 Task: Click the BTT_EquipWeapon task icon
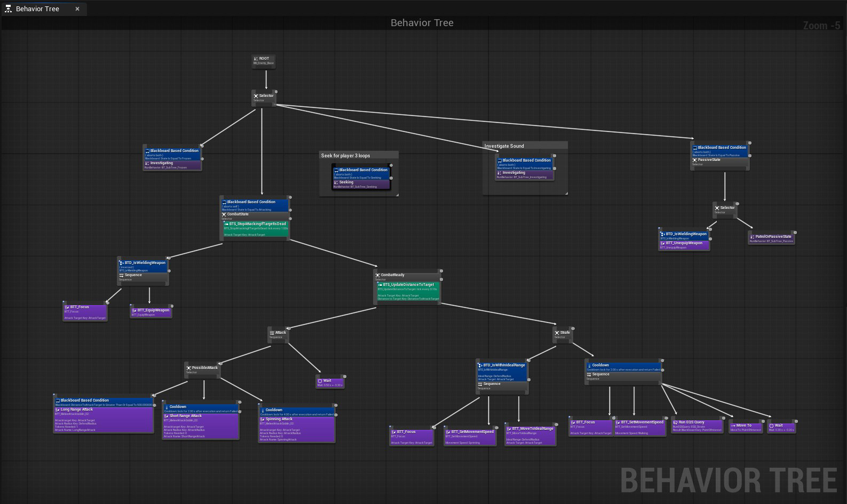point(134,310)
